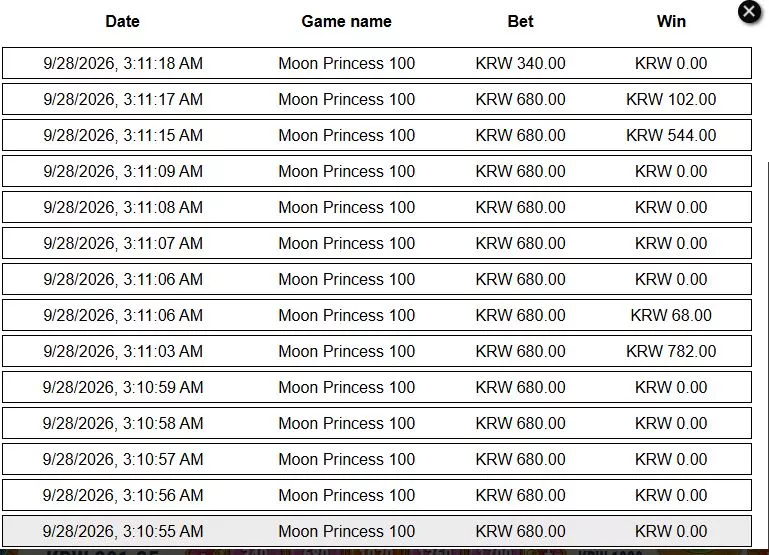Click the 3:11:08 AM game round
The width and height of the screenshot is (769, 555).
pos(377,207)
